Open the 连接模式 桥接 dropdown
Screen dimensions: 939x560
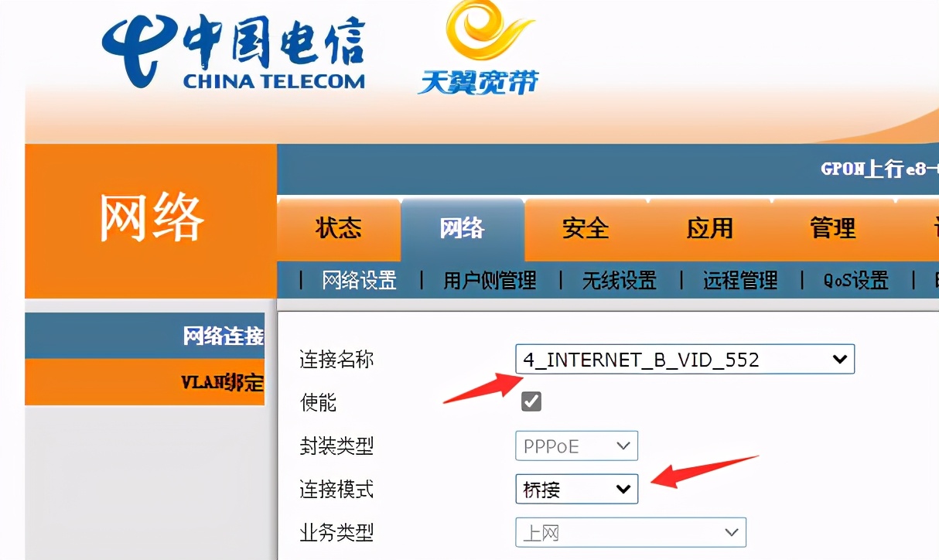click(x=577, y=490)
